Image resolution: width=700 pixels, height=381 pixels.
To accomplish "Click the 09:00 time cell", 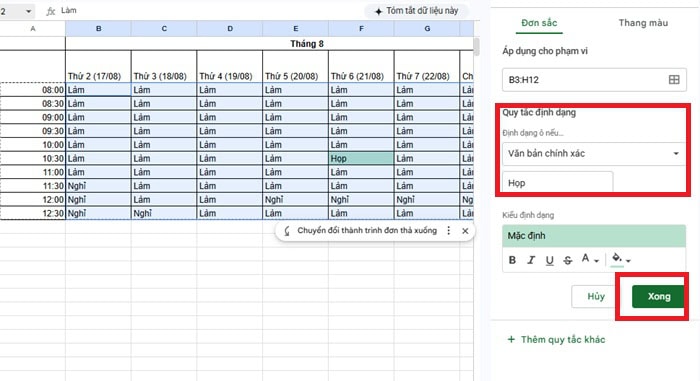I will 33,117.
